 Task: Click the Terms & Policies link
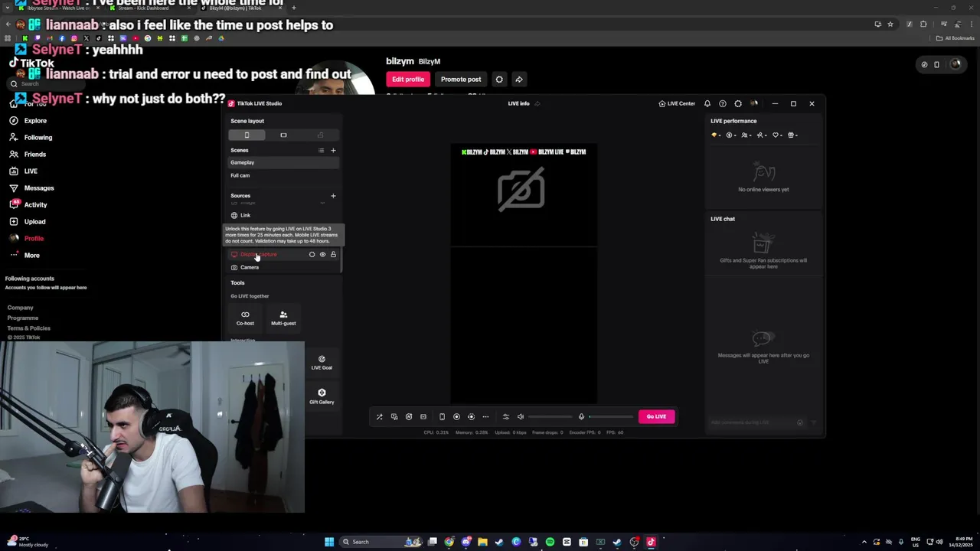point(29,328)
